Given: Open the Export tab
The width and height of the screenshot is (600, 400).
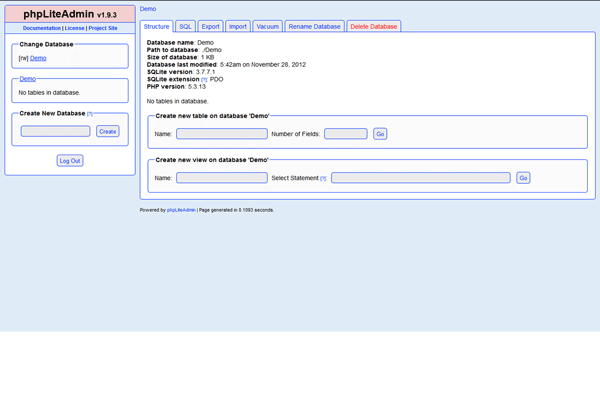Looking at the screenshot, I should coord(210,26).
